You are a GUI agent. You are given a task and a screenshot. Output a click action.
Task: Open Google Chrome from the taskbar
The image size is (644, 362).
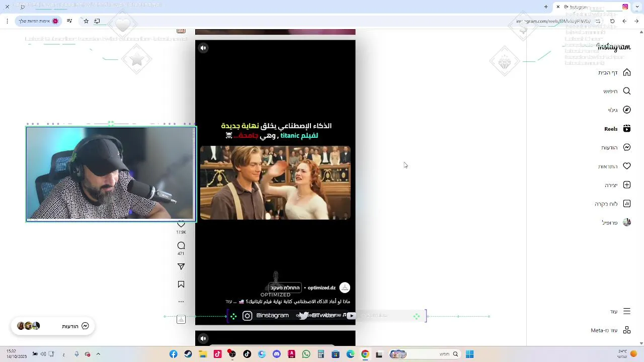click(365, 354)
